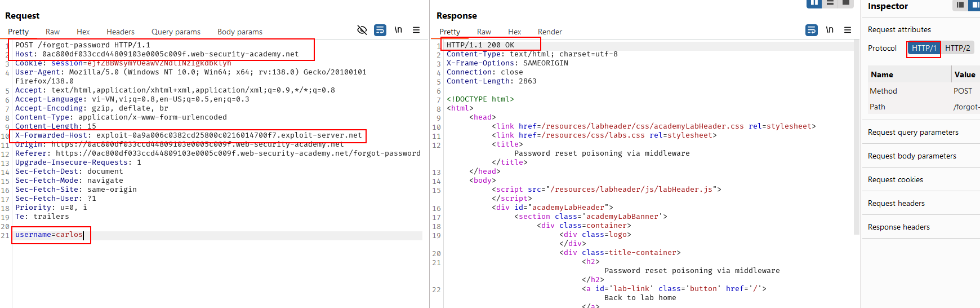Screen dimensions: 980x308
Task: Click the Content-Length: 2863 response header
Action: coord(492,81)
